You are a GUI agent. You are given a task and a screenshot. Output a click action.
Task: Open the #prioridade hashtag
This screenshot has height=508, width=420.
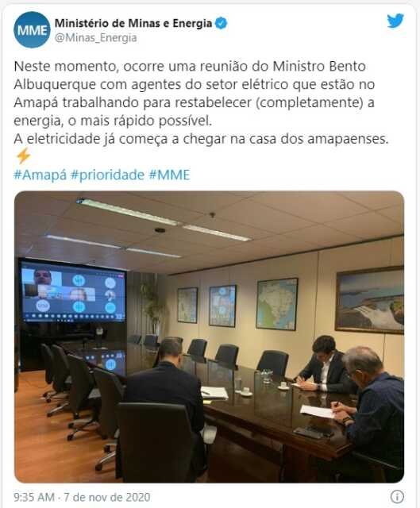coord(107,175)
